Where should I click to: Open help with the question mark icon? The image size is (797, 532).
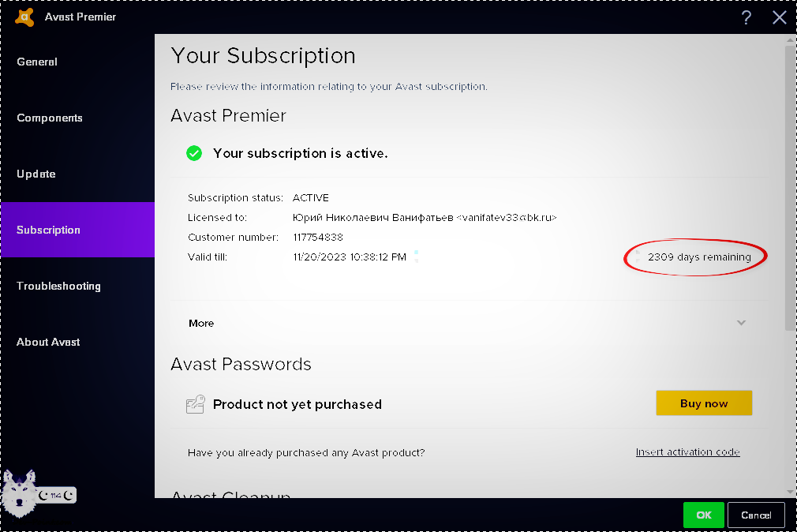[746, 17]
